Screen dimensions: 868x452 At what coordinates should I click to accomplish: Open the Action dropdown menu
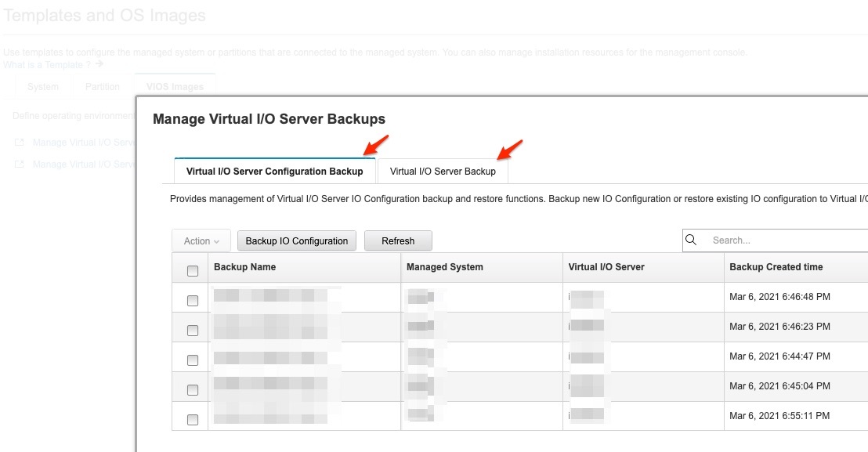pos(201,241)
